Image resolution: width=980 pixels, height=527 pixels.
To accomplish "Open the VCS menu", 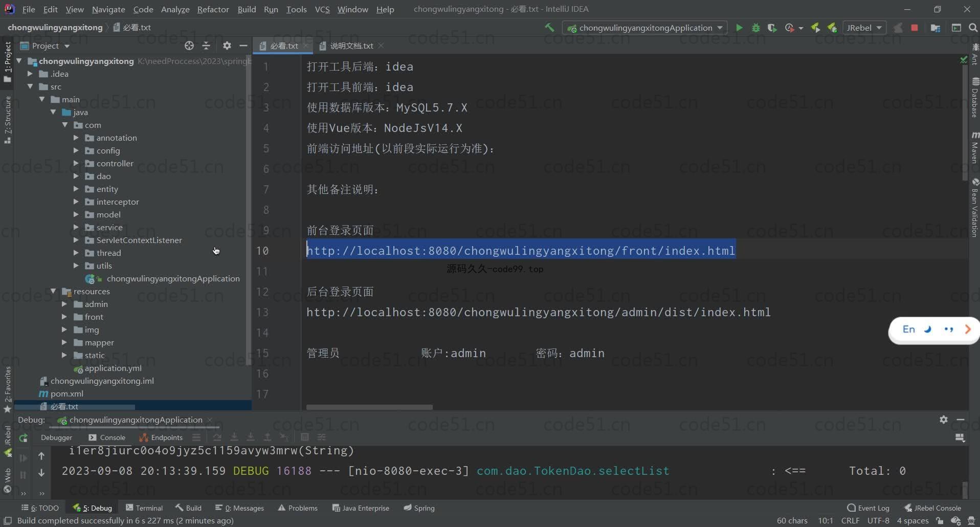I will [x=322, y=9].
